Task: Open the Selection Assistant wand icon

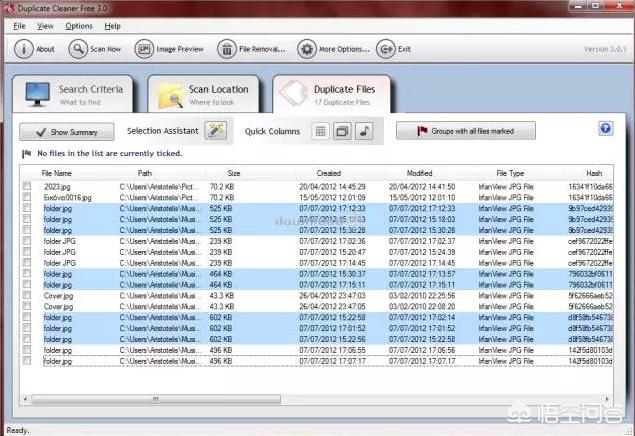Action: pyautogui.click(x=215, y=131)
